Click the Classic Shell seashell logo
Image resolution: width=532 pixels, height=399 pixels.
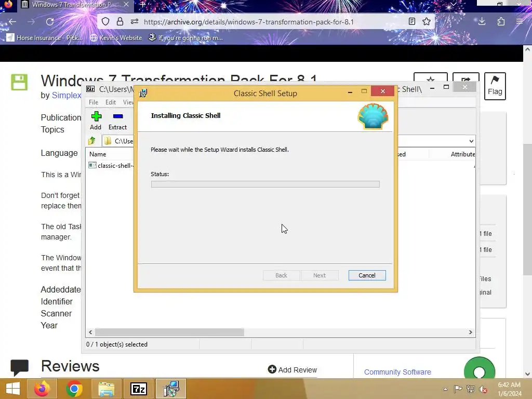373,116
